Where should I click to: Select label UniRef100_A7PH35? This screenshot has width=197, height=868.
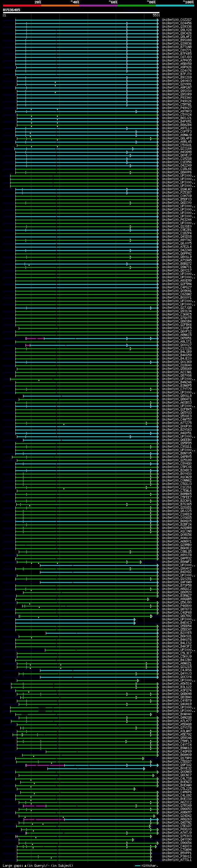(177, 61)
